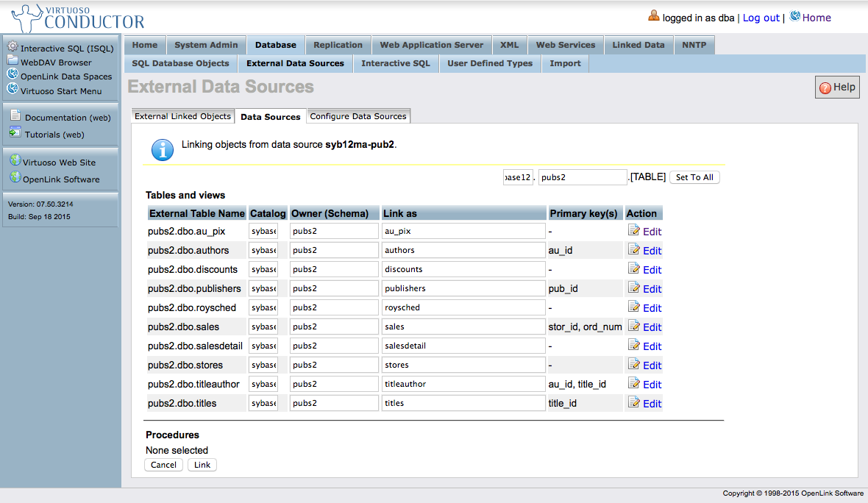
Task: Click the Catalog field for pubs2.dbo.stores
Action: click(x=263, y=365)
